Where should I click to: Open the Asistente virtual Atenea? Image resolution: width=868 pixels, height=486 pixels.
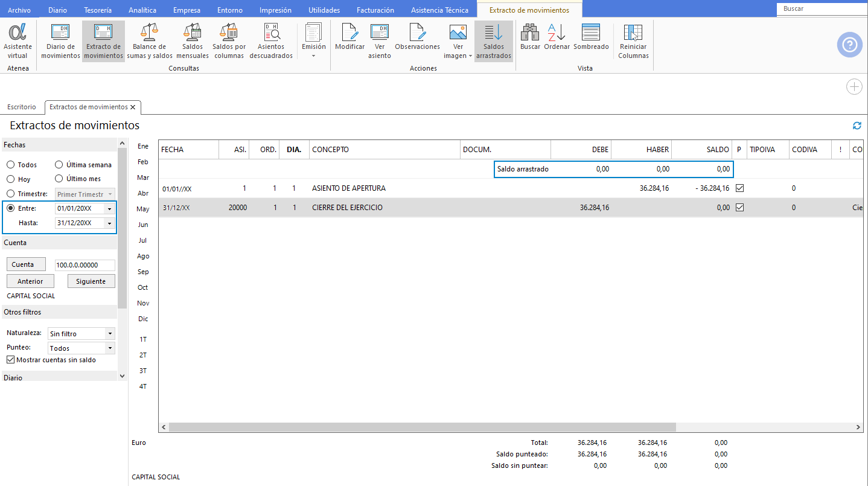coord(18,41)
